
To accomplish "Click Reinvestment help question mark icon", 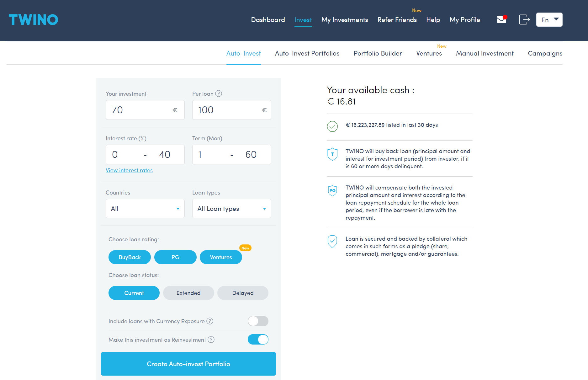I will [x=211, y=340].
